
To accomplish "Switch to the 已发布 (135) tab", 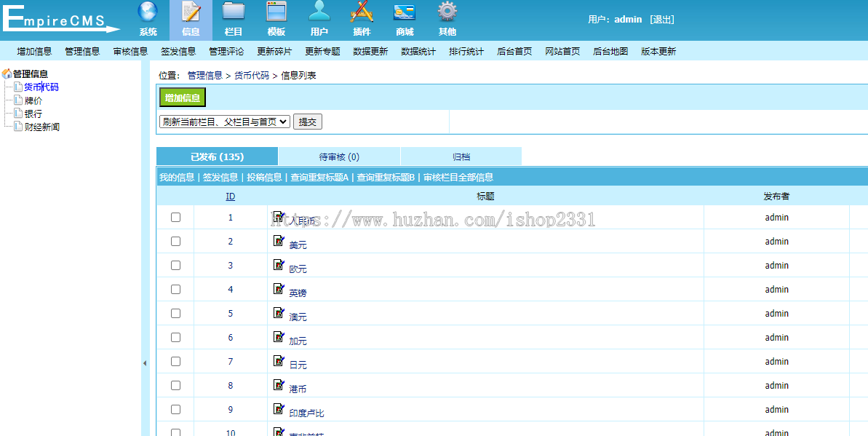I will click(x=217, y=156).
